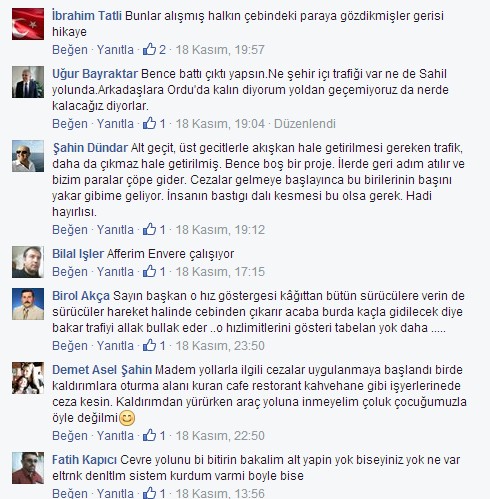Click thumbs-up icon on Bilal Işler's comment
The height and width of the screenshot is (499, 490).
pos(149,271)
